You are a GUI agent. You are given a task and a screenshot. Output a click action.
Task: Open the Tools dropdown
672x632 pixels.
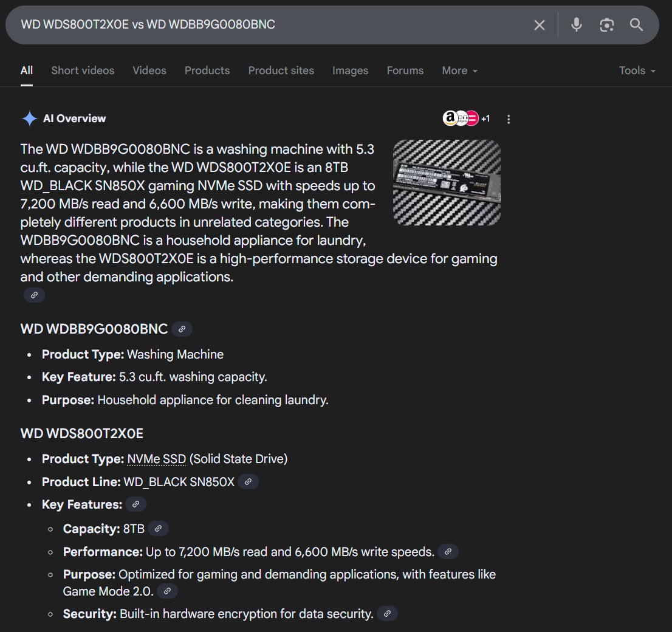637,70
